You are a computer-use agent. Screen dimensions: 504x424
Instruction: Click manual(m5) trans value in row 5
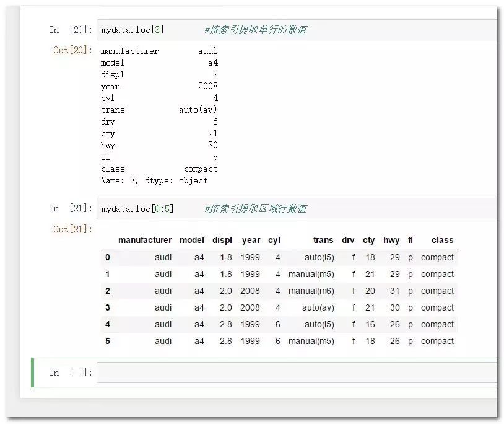coord(311,342)
